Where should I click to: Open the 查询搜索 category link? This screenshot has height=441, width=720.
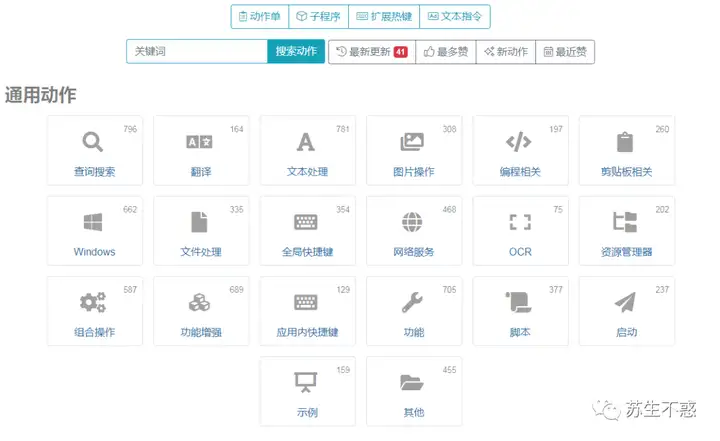(95, 172)
